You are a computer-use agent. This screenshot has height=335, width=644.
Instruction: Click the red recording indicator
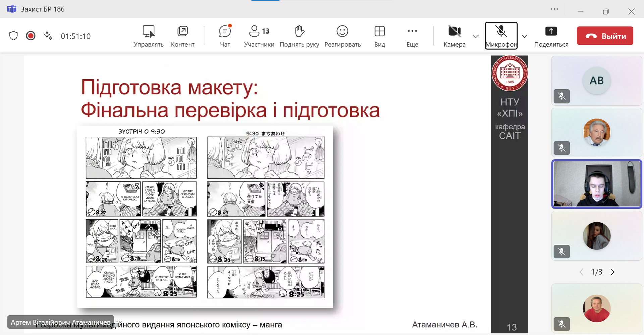[31, 36]
